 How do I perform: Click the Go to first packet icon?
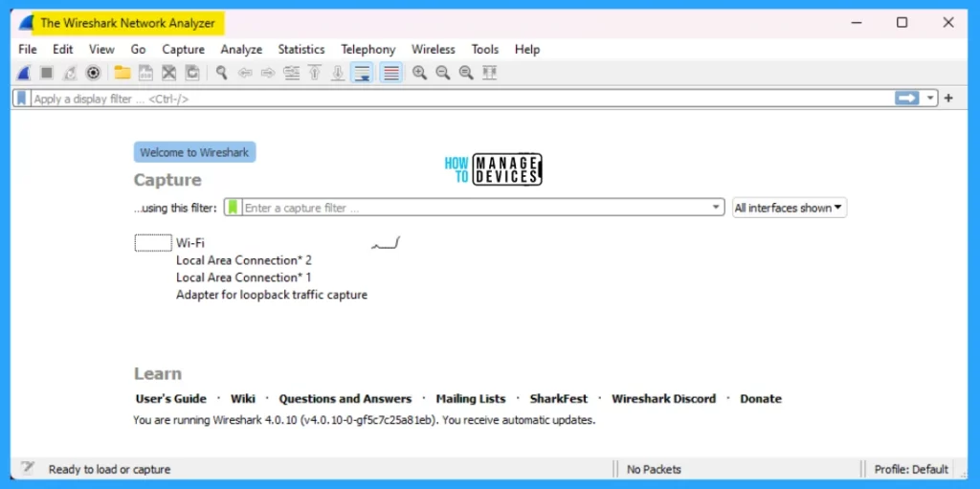click(315, 73)
